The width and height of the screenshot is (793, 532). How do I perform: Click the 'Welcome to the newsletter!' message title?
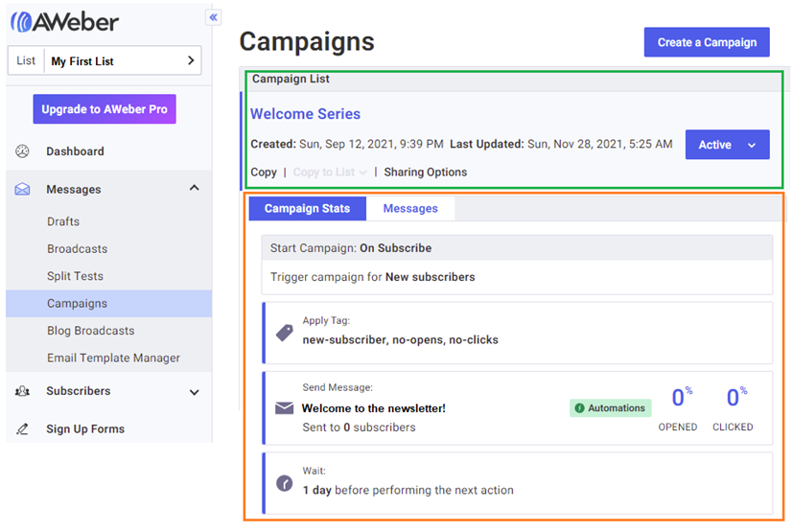(x=374, y=408)
